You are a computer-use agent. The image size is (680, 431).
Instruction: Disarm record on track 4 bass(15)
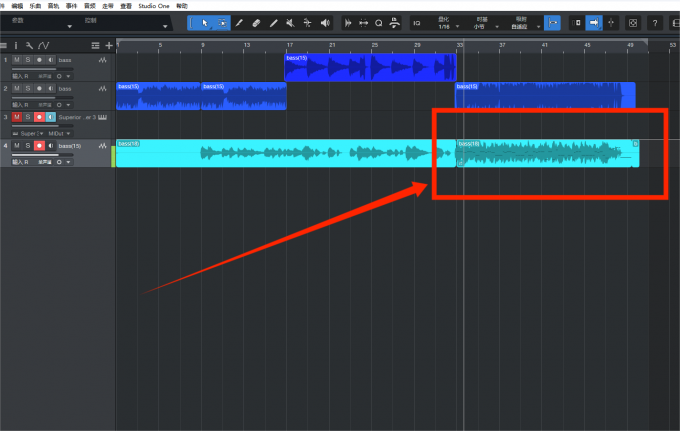click(39, 146)
